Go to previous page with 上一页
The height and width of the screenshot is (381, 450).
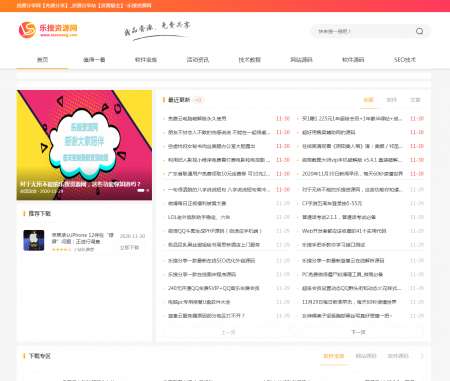coord(228,332)
